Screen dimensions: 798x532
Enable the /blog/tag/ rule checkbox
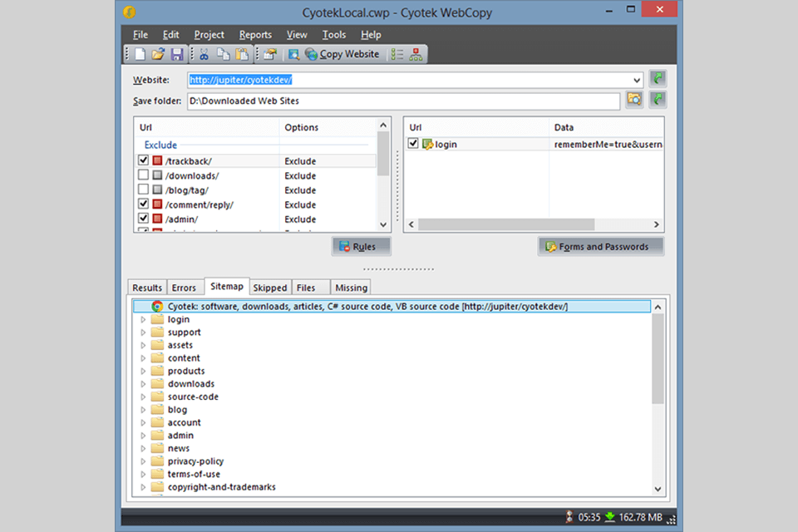(144, 189)
